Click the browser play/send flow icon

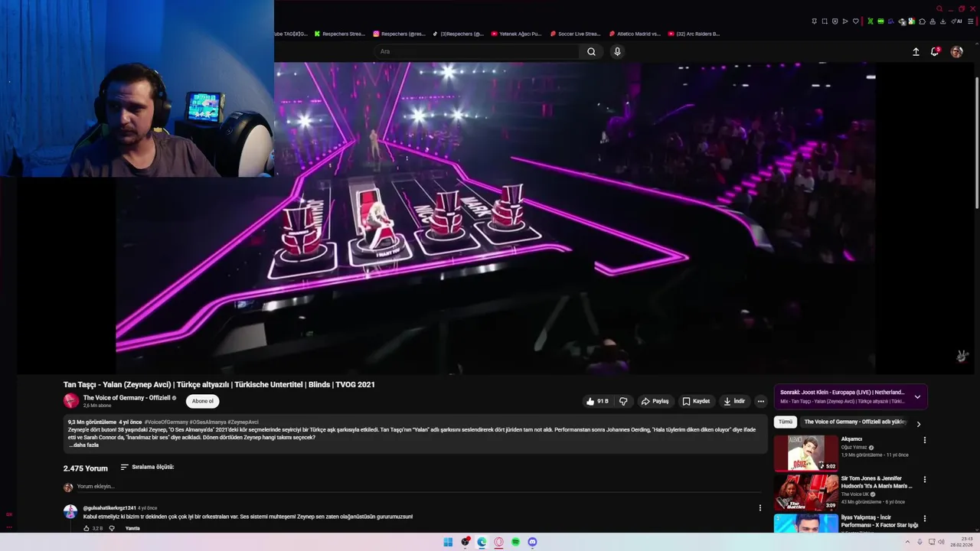(845, 21)
